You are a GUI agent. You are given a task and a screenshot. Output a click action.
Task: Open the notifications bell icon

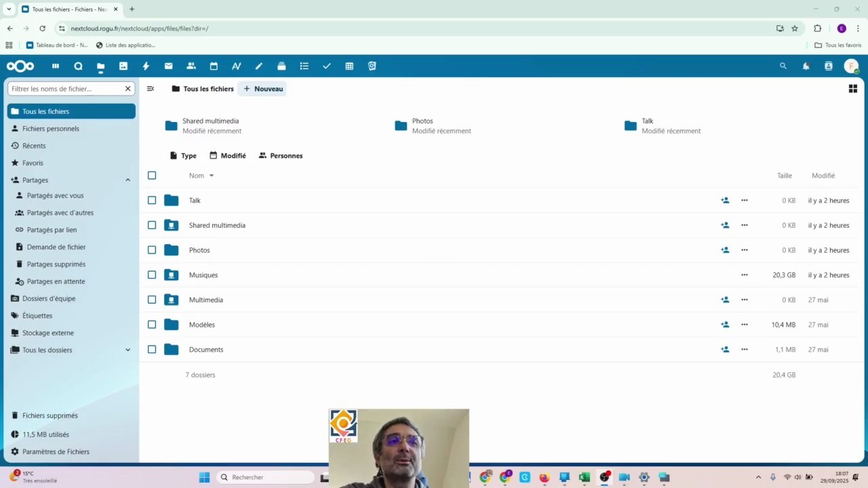click(806, 66)
